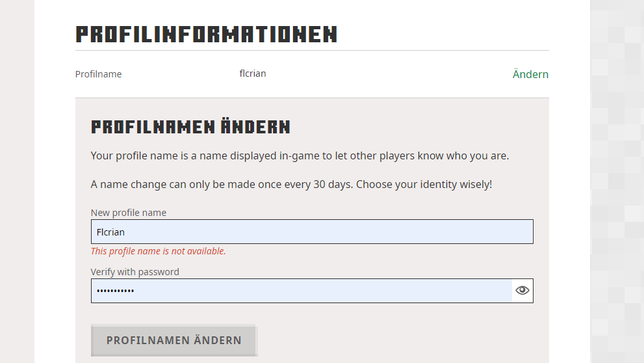Click the masked password dots
The width and height of the screenshot is (644, 363).
pyautogui.click(x=116, y=291)
